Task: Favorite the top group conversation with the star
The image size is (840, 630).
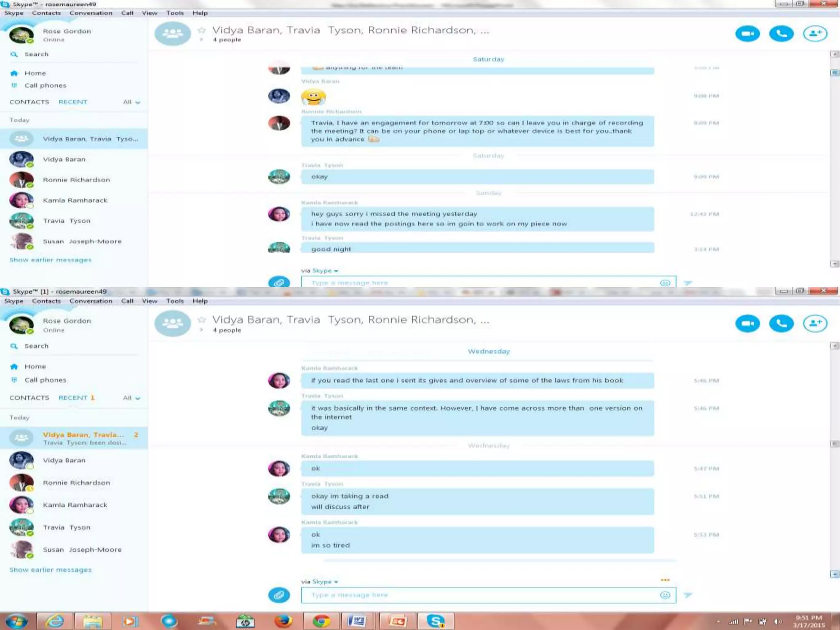Action: [201, 30]
